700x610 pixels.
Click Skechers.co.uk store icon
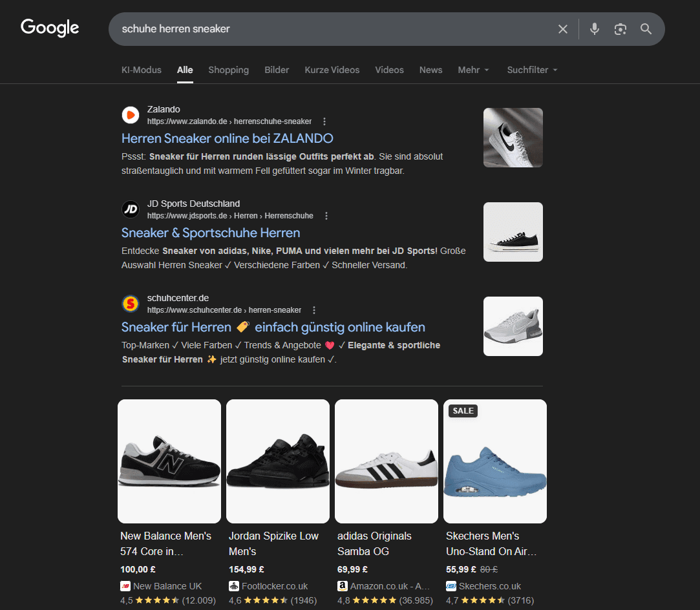coord(451,586)
